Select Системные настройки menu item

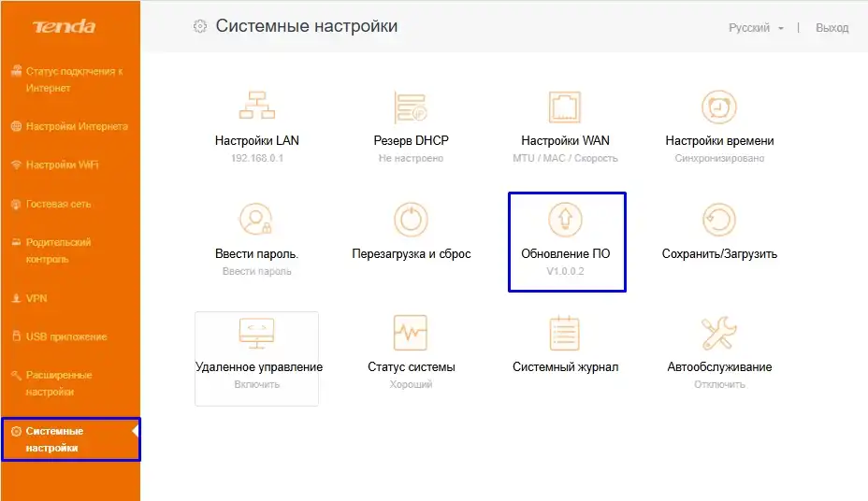coord(71,439)
